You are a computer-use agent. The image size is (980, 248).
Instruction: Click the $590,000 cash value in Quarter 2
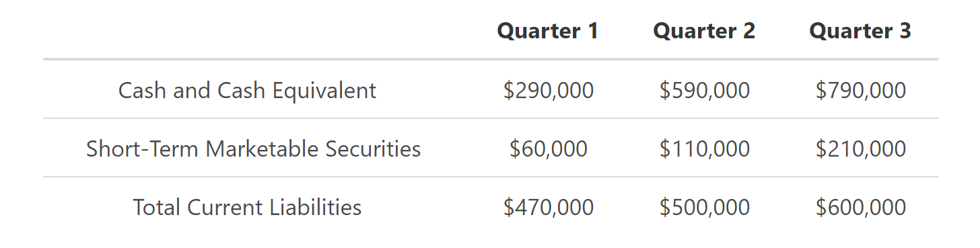tap(705, 90)
